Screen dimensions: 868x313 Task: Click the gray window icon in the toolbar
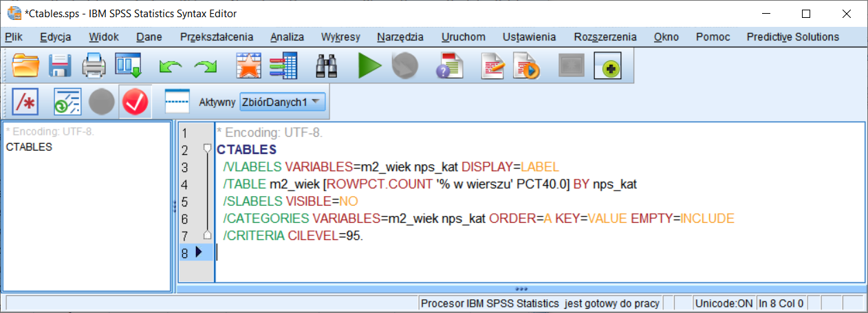pyautogui.click(x=571, y=67)
